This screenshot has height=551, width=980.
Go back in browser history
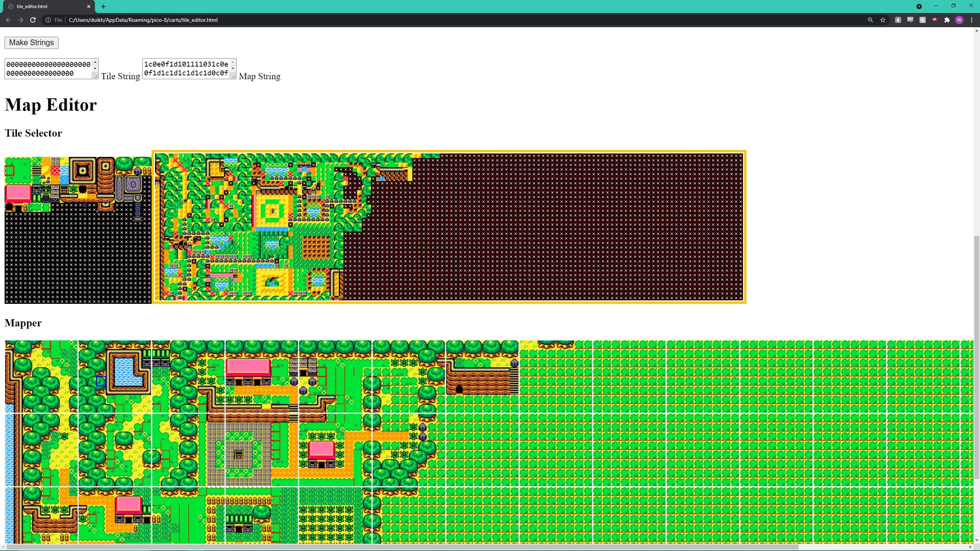(8, 20)
